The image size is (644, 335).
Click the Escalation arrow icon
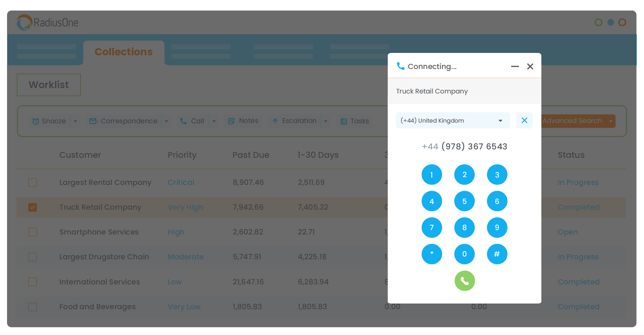pyautogui.click(x=276, y=121)
